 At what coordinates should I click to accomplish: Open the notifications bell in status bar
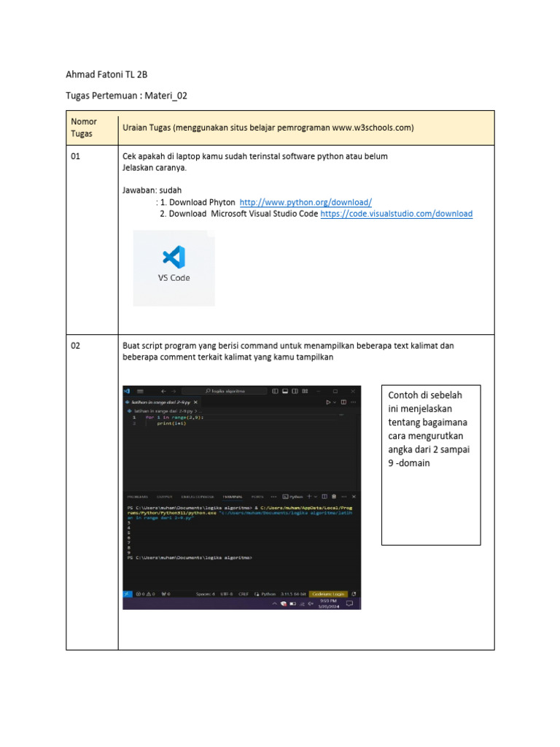[x=354, y=594]
